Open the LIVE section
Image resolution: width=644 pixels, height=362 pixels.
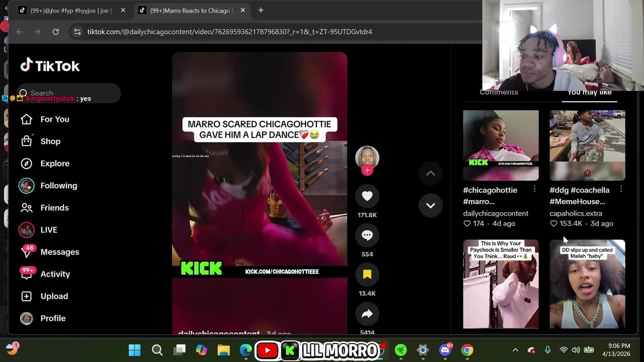point(39,230)
